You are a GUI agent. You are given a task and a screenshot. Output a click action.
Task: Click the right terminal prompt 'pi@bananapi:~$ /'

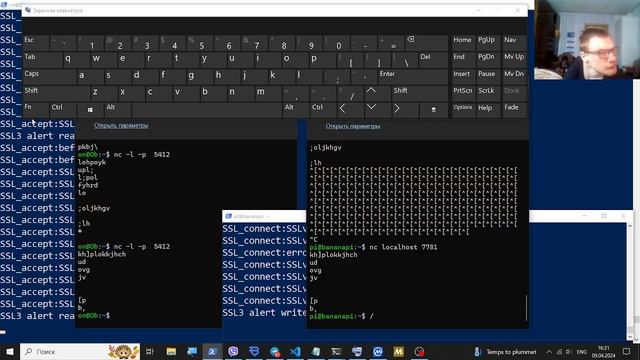[342, 316]
